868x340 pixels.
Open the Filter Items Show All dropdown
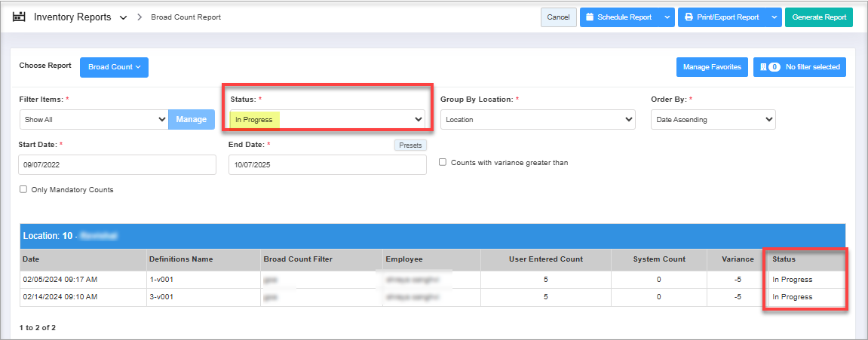pos(94,119)
